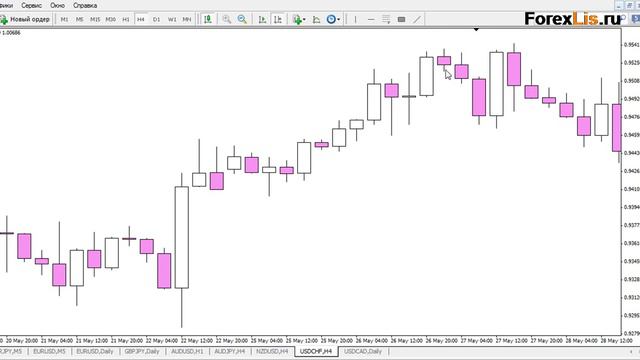
Task: Open the chart templates icon
Action: pos(331,19)
